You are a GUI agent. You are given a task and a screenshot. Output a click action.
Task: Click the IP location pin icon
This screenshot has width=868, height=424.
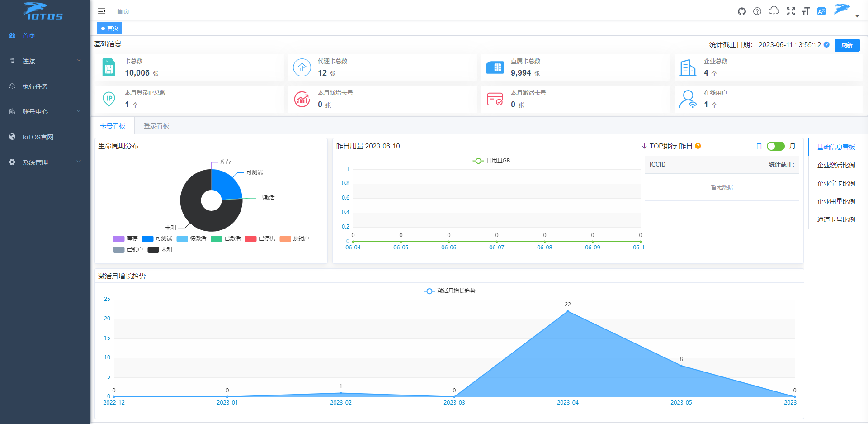coord(108,99)
